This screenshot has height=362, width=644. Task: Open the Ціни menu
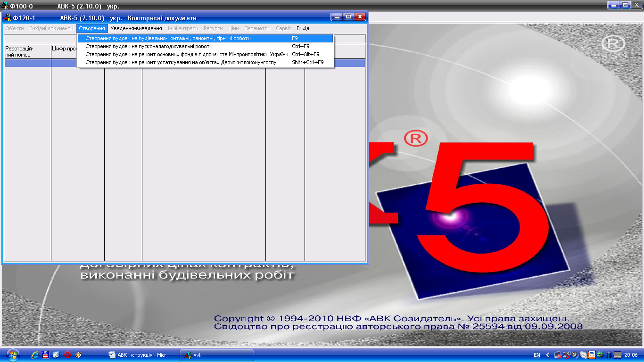click(233, 28)
